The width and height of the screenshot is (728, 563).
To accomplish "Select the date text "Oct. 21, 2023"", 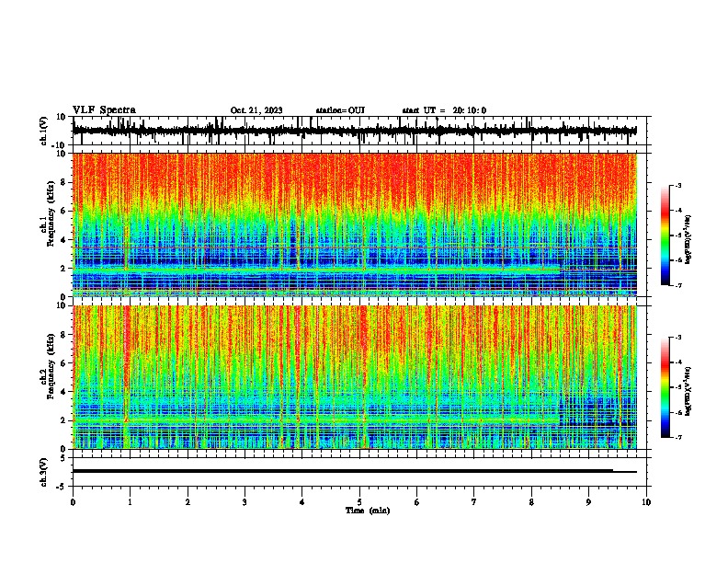I will point(256,110).
